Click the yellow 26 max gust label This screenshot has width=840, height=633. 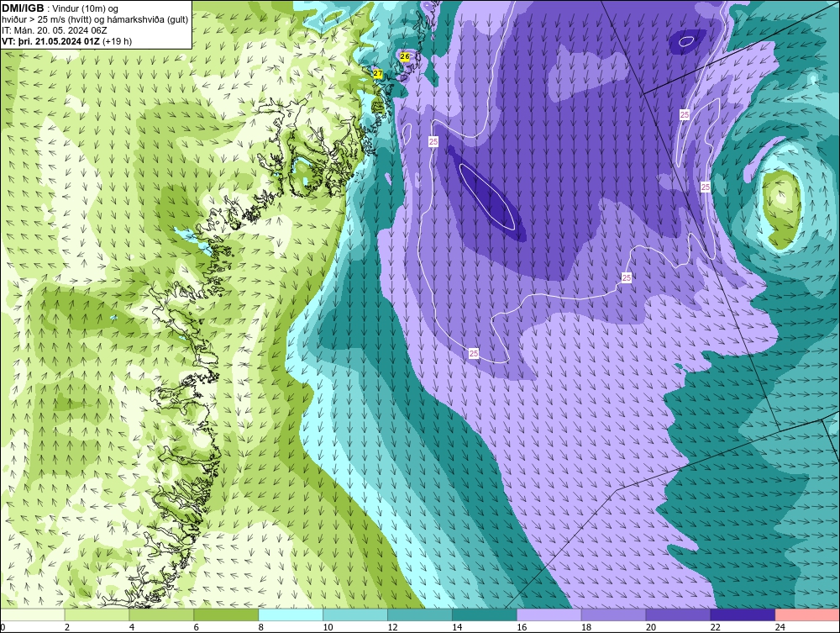click(x=405, y=56)
